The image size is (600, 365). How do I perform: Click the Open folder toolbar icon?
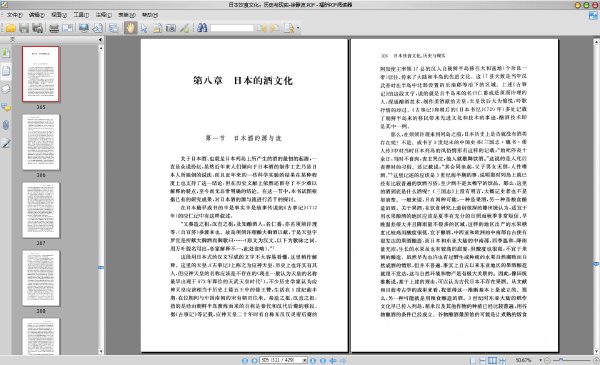[x=10, y=28]
